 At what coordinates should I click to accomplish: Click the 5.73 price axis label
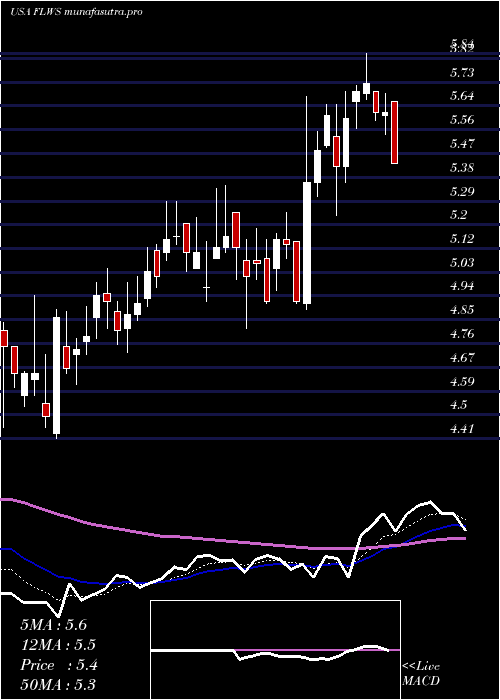coord(462,72)
